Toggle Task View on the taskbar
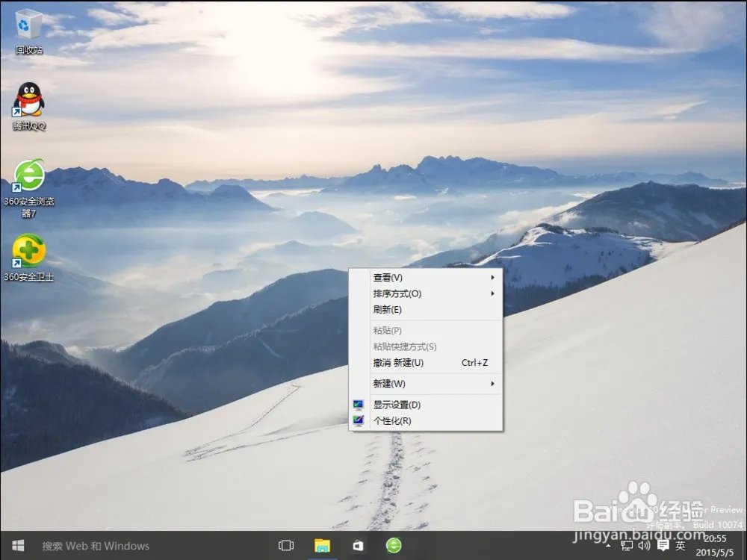This screenshot has height=560, width=747. point(286,546)
